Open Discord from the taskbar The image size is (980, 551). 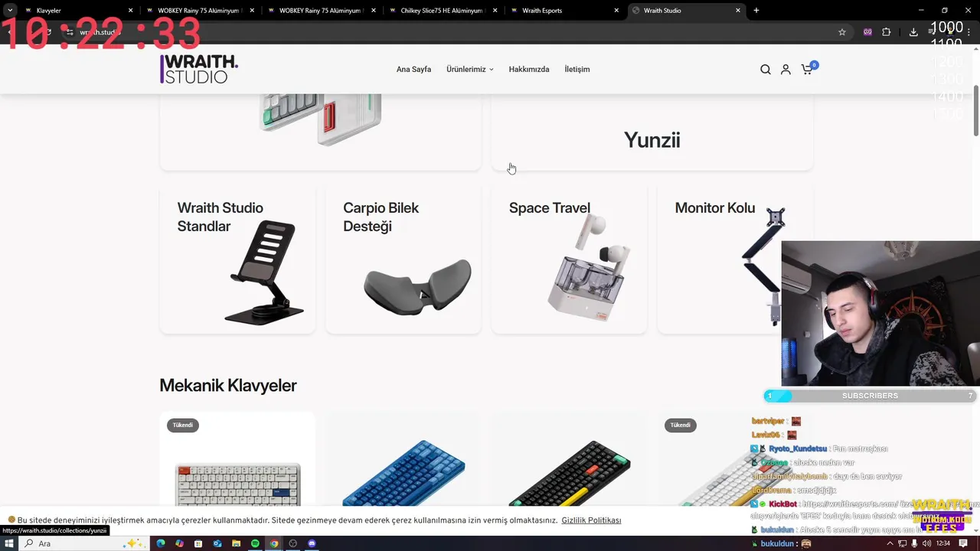(312, 543)
